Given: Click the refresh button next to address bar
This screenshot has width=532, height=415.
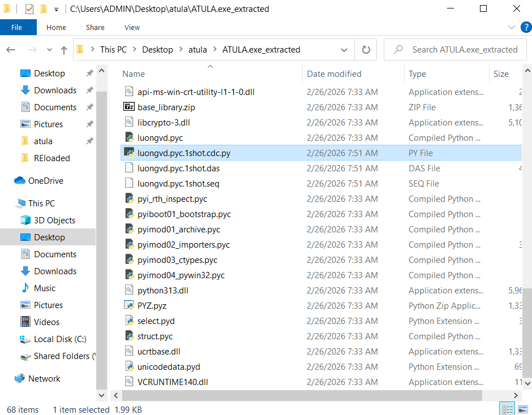Looking at the screenshot, I should pyautogui.click(x=366, y=50).
